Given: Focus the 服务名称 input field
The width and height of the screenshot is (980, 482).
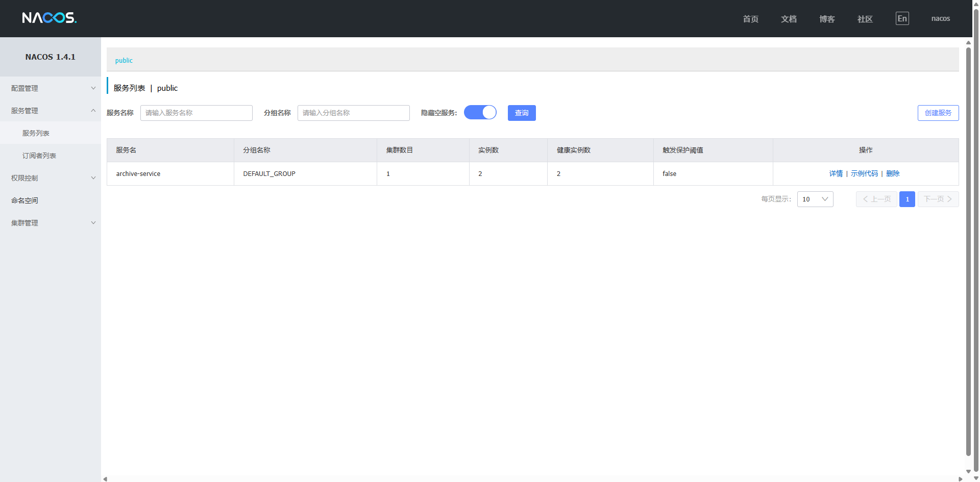Looking at the screenshot, I should [x=197, y=113].
